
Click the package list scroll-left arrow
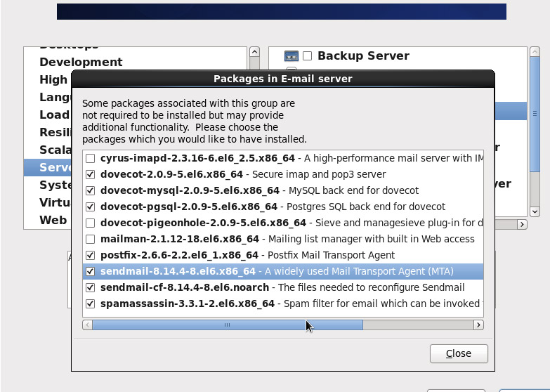click(x=88, y=325)
